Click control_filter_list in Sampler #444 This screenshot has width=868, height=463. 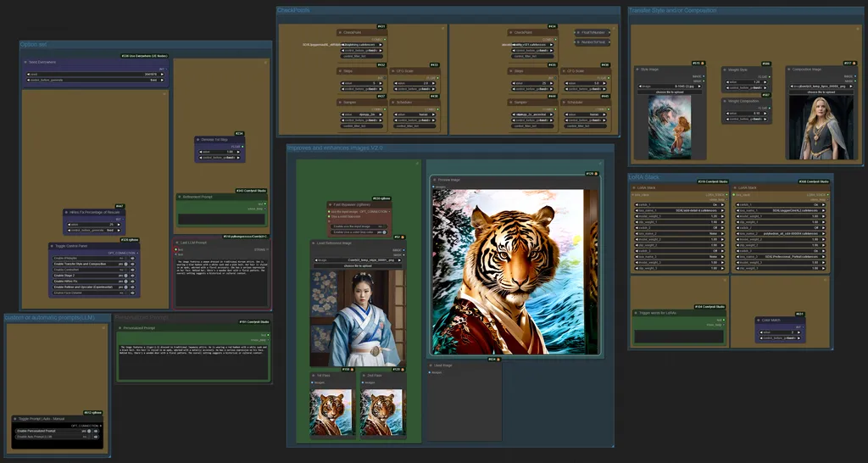coord(532,126)
